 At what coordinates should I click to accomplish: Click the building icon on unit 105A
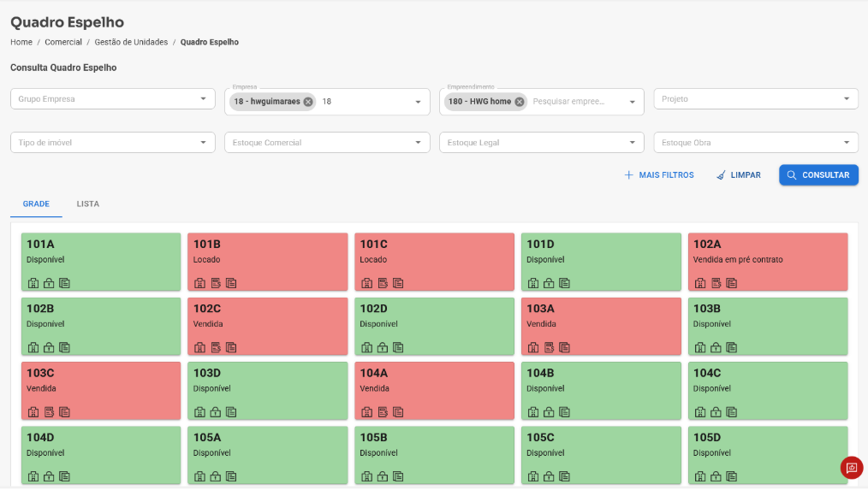199,476
